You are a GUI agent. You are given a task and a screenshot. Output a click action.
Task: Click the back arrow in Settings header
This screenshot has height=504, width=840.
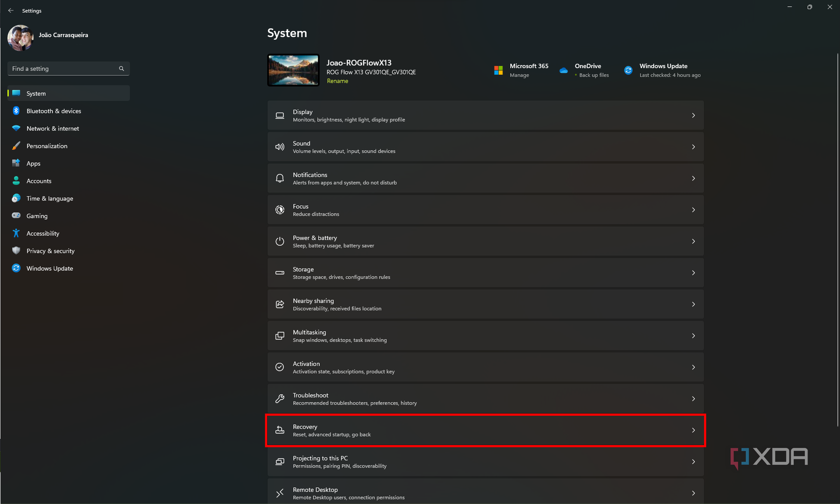(x=11, y=11)
